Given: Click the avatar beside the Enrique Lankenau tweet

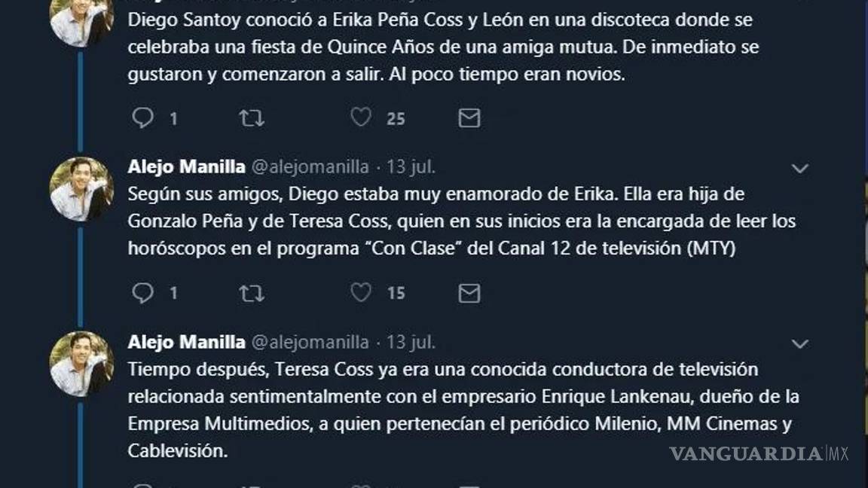Looking at the screenshot, I should click(x=81, y=364).
